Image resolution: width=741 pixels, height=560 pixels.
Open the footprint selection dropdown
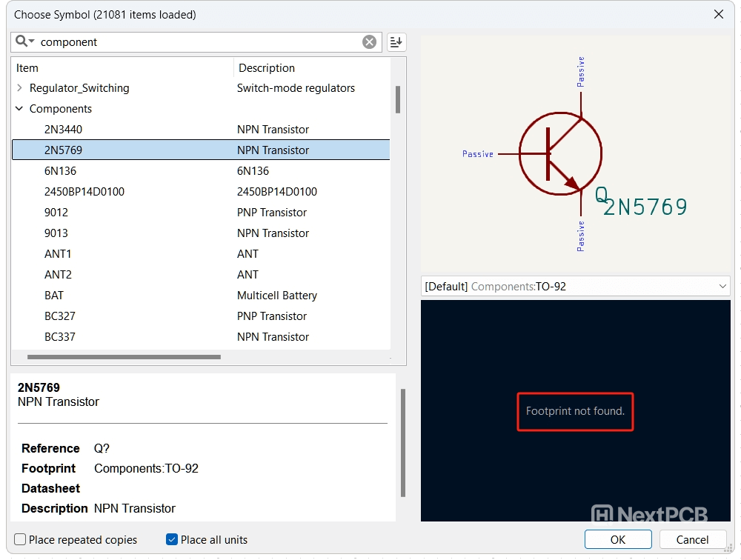[722, 286]
